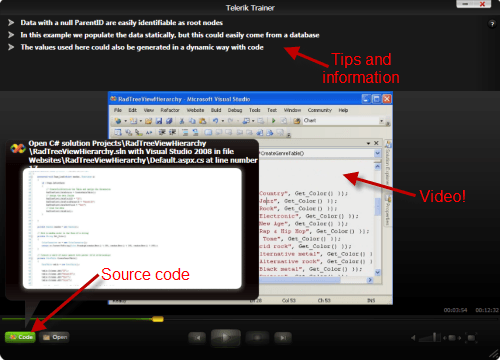Click the Navigate Backward icon
The width and height of the screenshot is (500, 360).
pos(246,121)
